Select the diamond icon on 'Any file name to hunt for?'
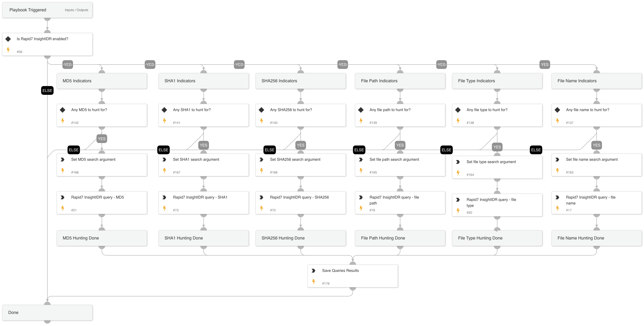The image size is (644, 326). tap(557, 110)
